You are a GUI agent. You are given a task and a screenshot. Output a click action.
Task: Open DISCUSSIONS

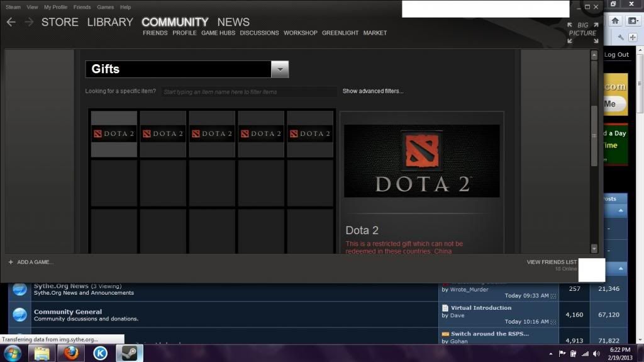259,33
